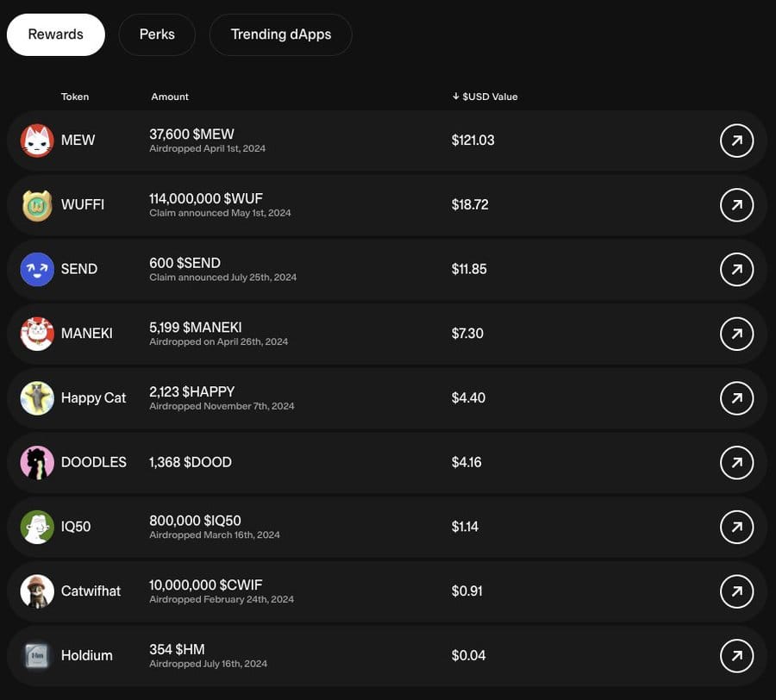776x700 pixels.
Task: Open the arrow link for Holdium row
Action: (x=736, y=655)
